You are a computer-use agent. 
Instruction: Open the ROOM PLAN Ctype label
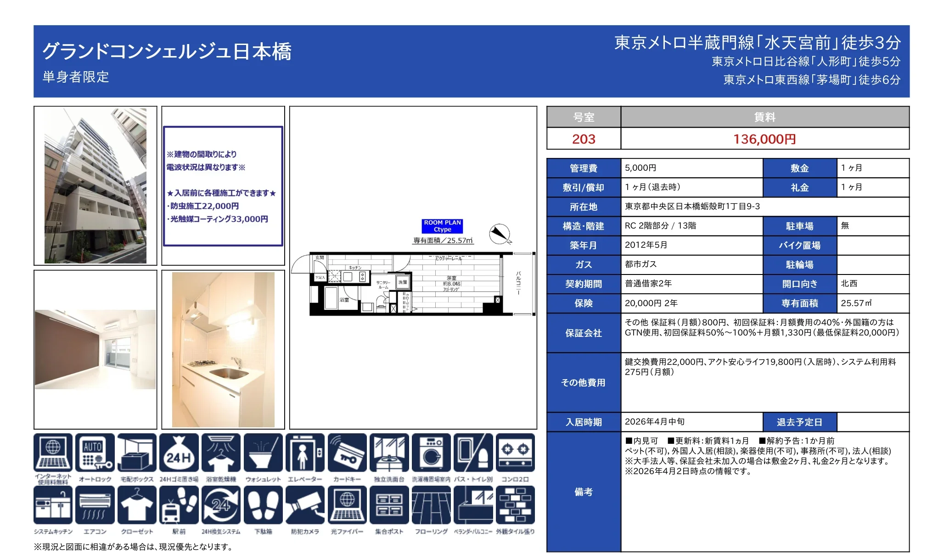pyautogui.click(x=442, y=226)
